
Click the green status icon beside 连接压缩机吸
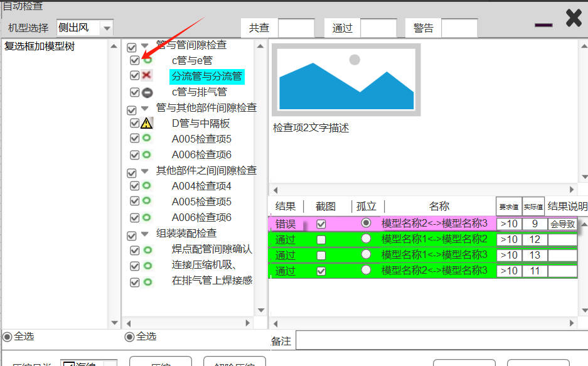coord(148,267)
